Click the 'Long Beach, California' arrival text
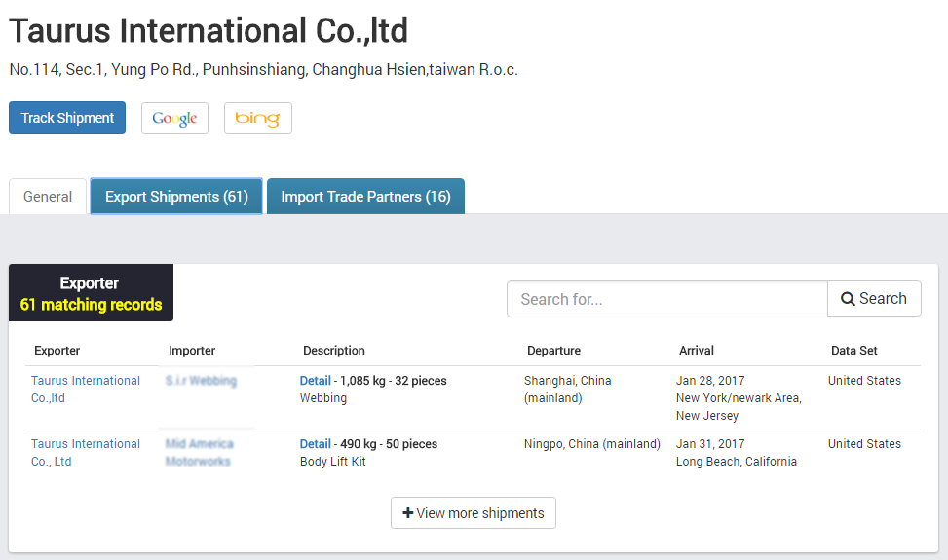 737,462
